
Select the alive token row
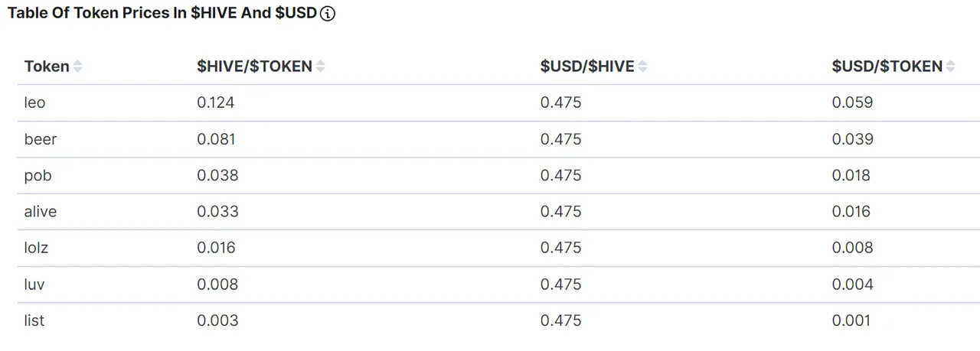pos(498,212)
